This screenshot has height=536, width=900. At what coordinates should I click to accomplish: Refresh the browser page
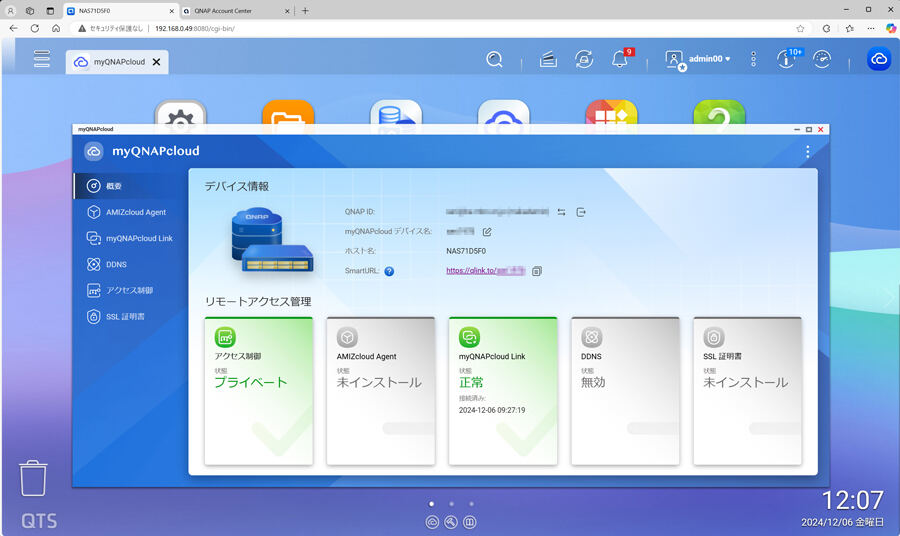[x=35, y=28]
